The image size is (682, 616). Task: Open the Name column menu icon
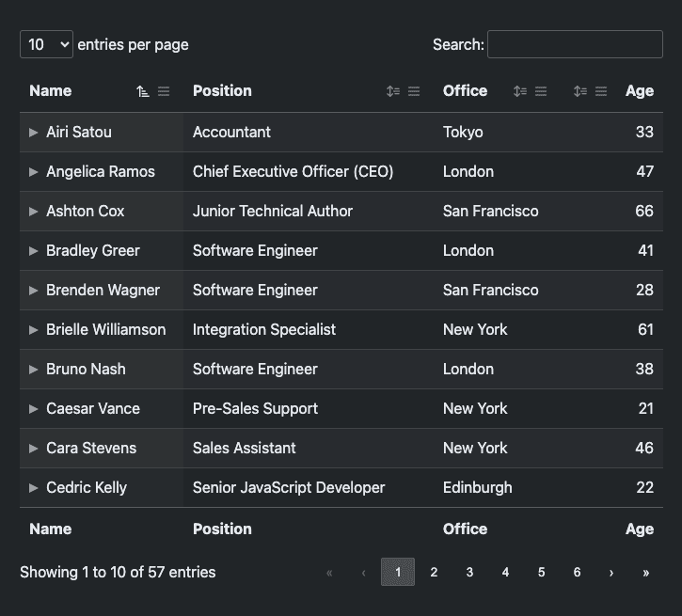[164, 91]
